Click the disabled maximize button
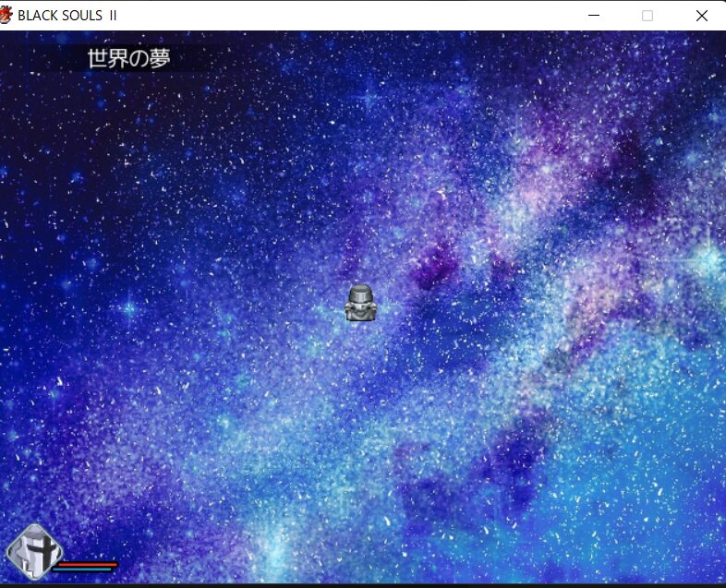 647,16
